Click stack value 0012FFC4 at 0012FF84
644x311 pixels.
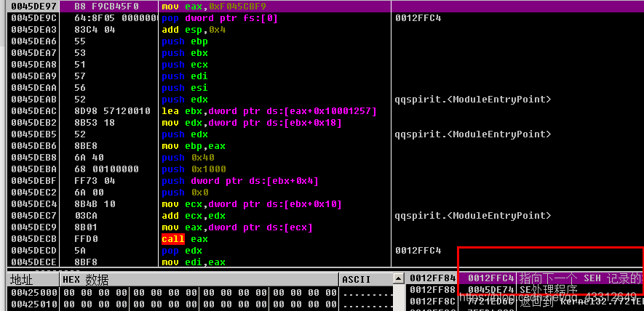(x=490, y=278)
